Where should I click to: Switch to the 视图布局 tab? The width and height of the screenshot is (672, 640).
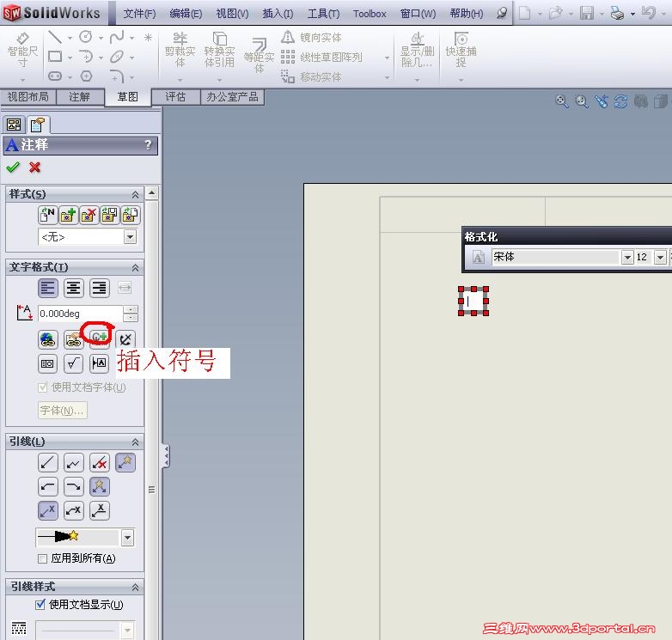(x=27, y=97)
